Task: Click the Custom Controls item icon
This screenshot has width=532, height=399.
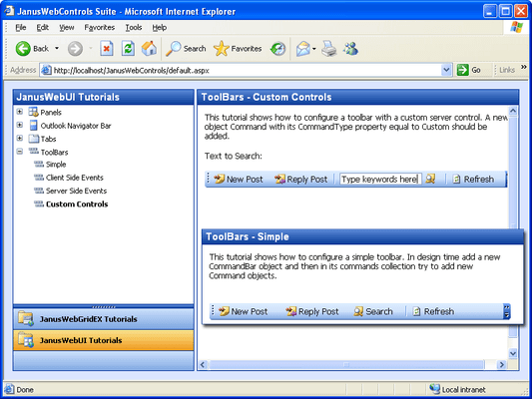Action: [x=39, y=204]
